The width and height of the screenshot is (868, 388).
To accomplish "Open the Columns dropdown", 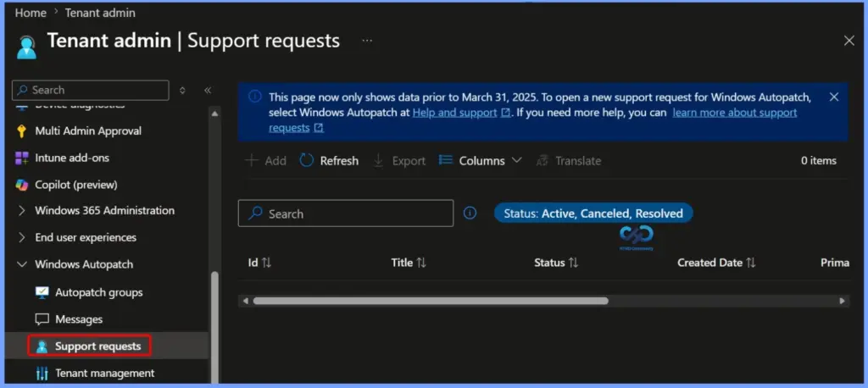I will pyautogui.click(x=481, y=160).
